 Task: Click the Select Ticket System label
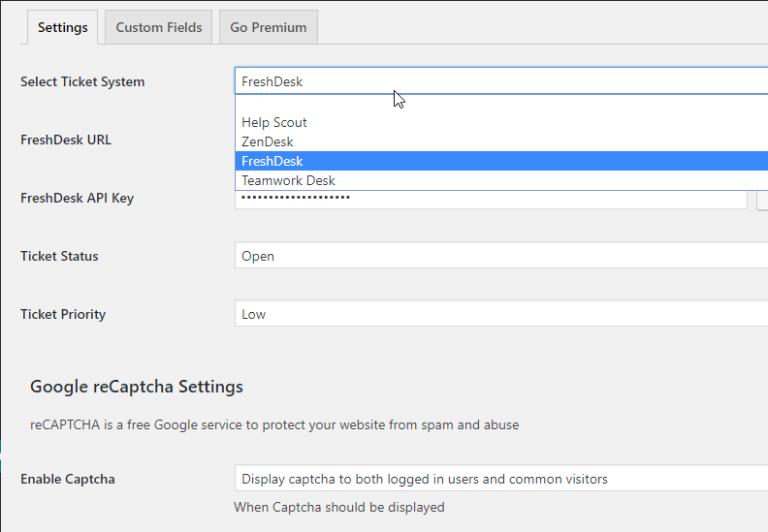click(82, 81)
